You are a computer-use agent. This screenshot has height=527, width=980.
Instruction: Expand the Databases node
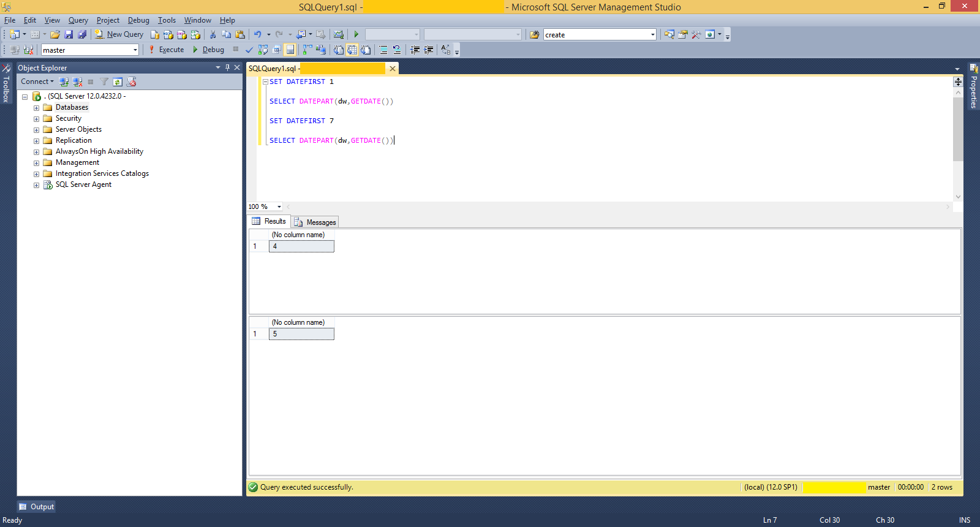click(x=36, y=108)
